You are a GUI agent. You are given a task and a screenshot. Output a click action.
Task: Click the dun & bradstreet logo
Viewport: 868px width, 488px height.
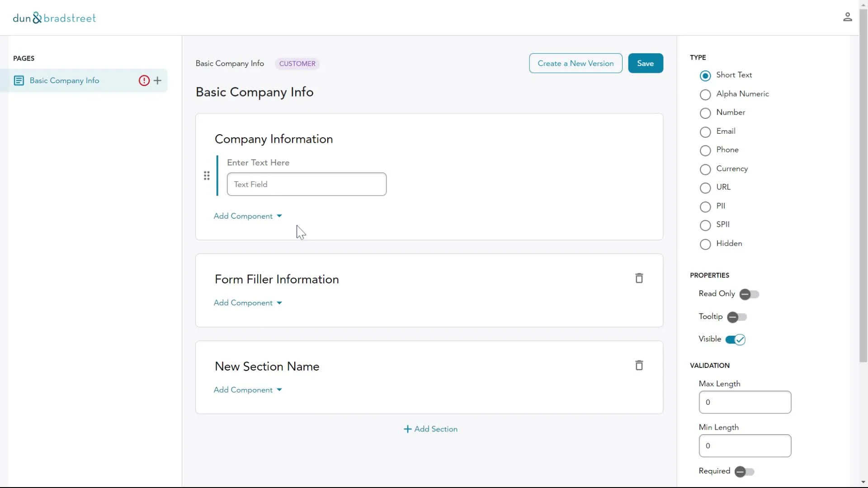pos(54,18)
